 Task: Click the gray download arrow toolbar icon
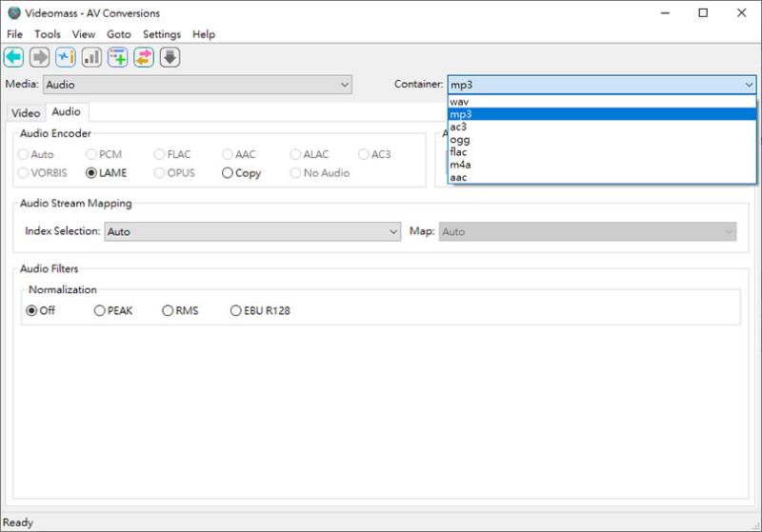tap(170, 57)
